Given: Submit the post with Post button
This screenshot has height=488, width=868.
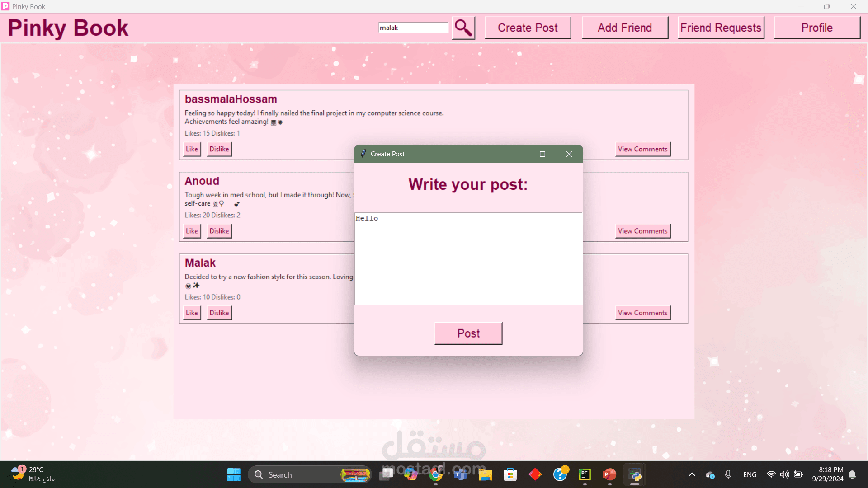Looking at the screenshot, I should [468, 333].
